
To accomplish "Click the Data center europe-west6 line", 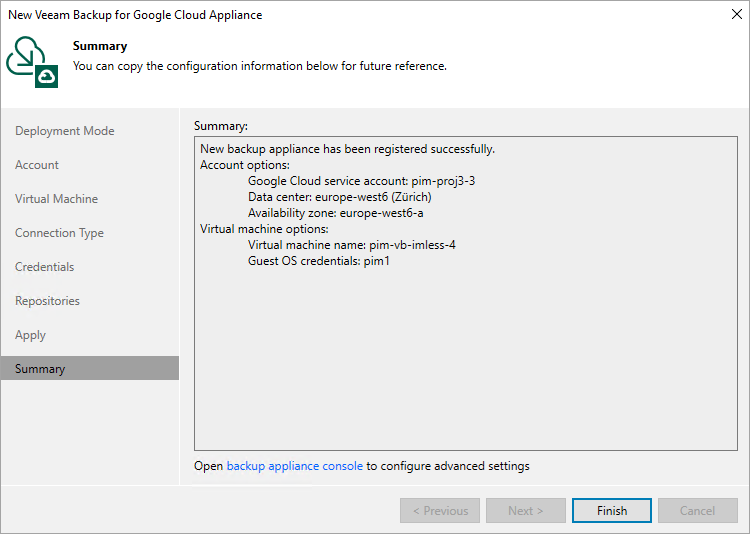I will 340,197.
